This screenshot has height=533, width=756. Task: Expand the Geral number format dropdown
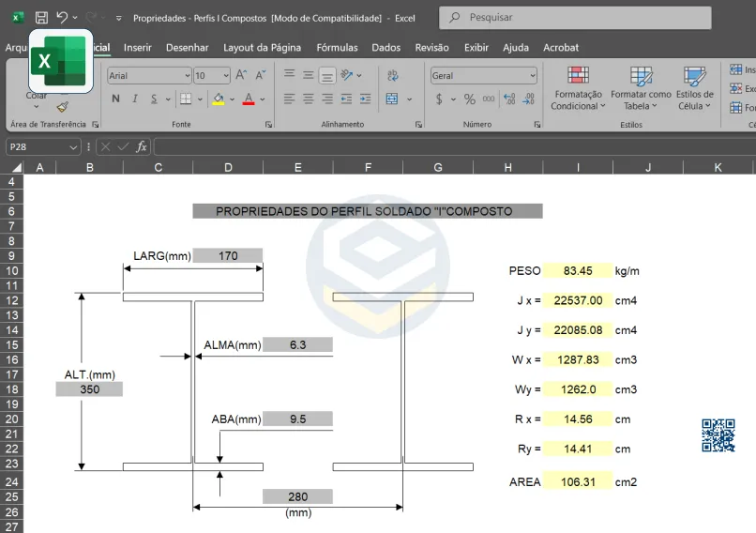[533, 76]
